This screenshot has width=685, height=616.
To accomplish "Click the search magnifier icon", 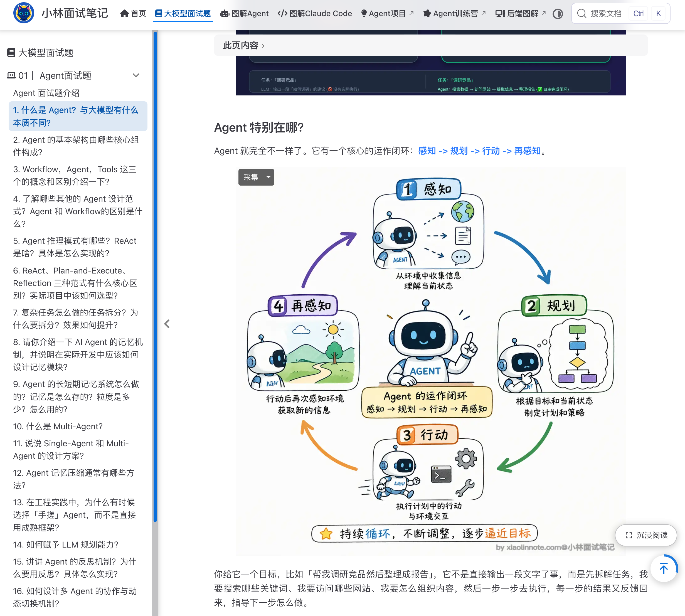I will 581,14.
